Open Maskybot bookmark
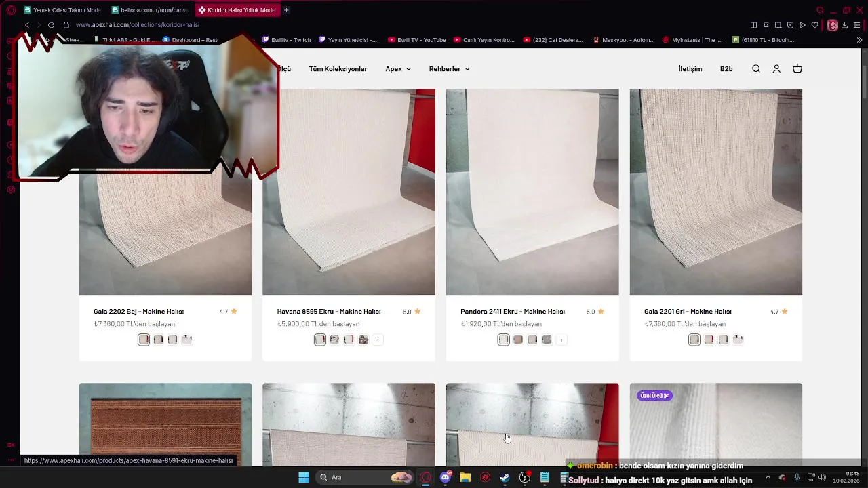This screenshot has height=488, width=868. 623,40
